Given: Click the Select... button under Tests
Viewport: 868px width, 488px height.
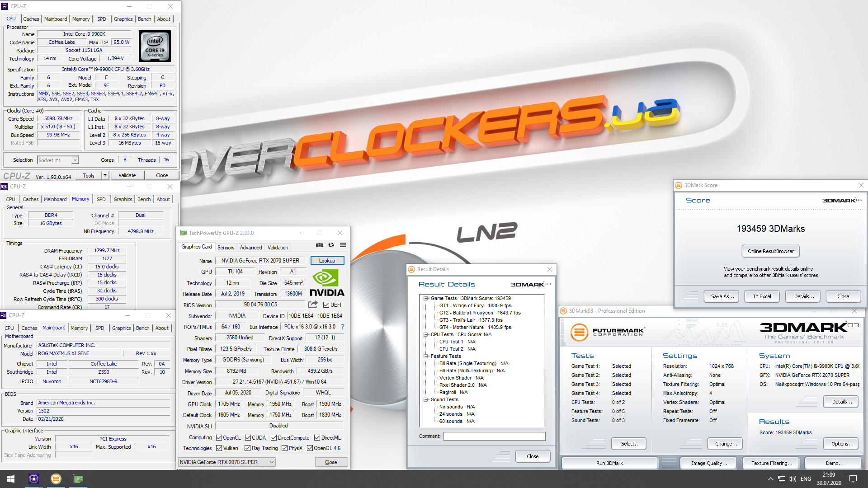Looking at the screenshot, I should (x=629, y=444).
